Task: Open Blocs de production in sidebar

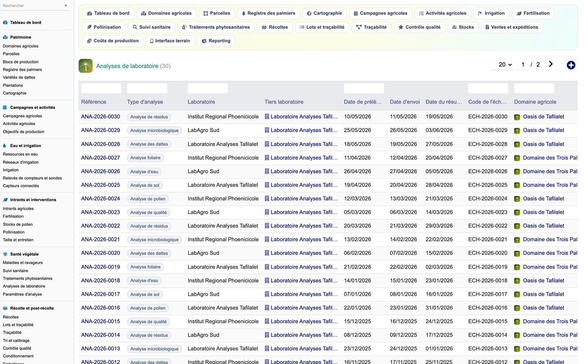Action: click(21, 62)
